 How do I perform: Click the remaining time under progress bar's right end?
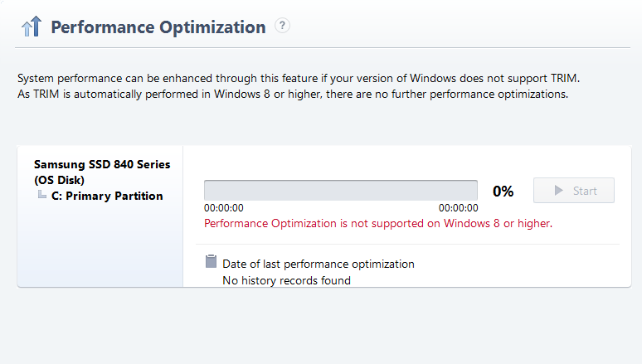click(458, 208)
